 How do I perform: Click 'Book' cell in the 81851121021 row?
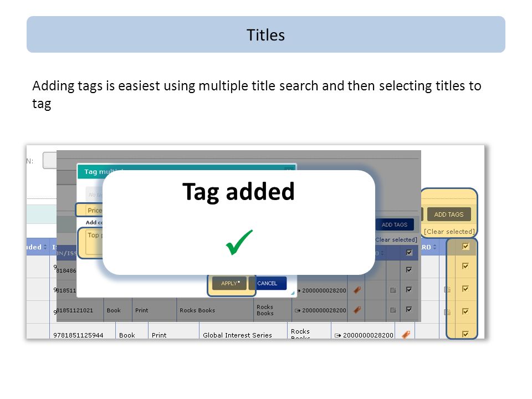click(117, 310)
